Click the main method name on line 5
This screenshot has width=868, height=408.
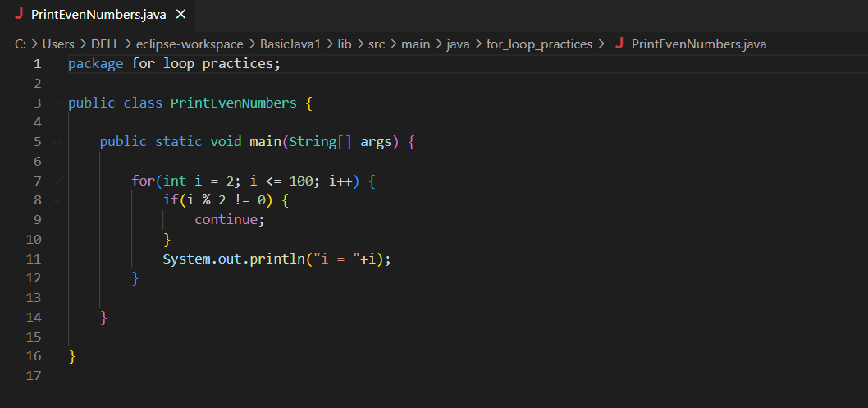pyautogui.click(x=265, y=142)
